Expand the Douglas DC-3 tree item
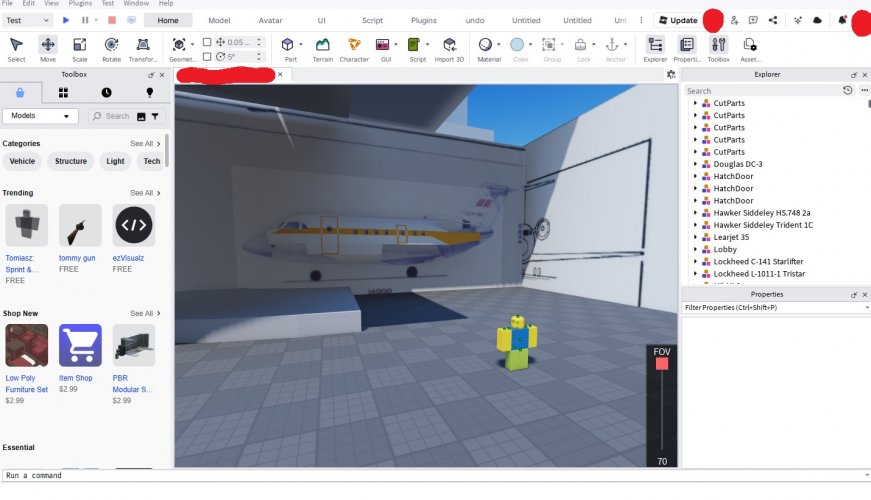Image resolution: width=871 pixels, height=500 pixels. coord(695,164)
